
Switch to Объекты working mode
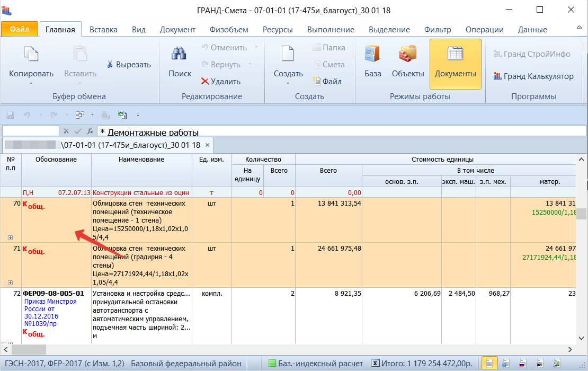click(407, 63)
